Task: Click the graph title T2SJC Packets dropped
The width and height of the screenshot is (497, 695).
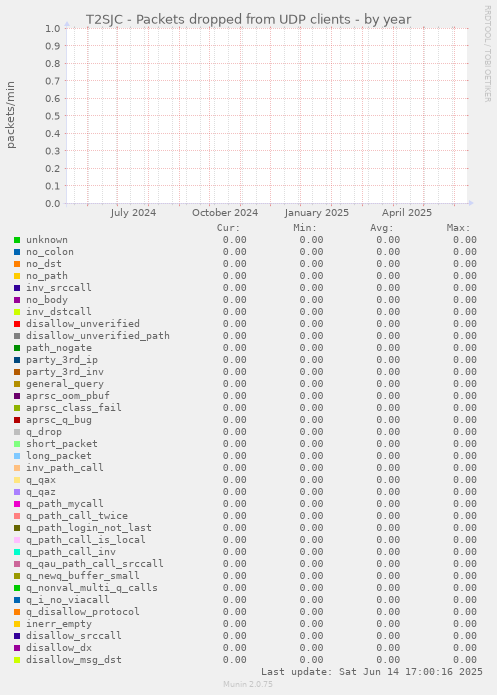Action: [248, 20]
